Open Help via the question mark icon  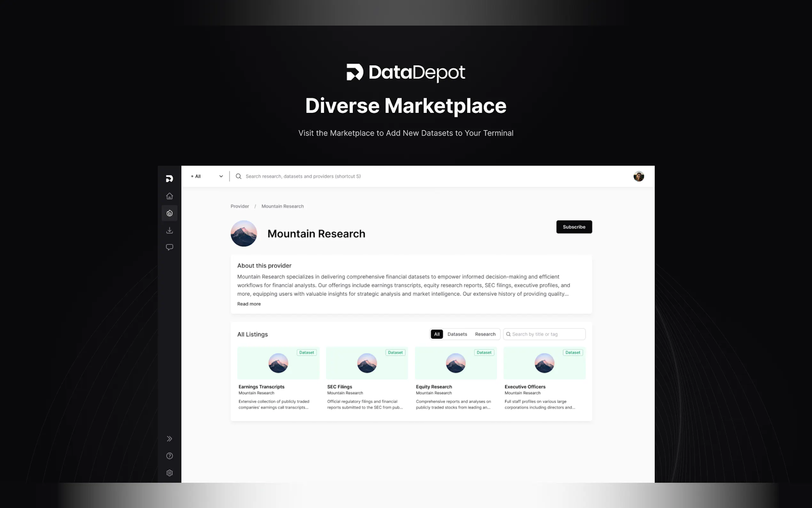click(x=169, y=456)
